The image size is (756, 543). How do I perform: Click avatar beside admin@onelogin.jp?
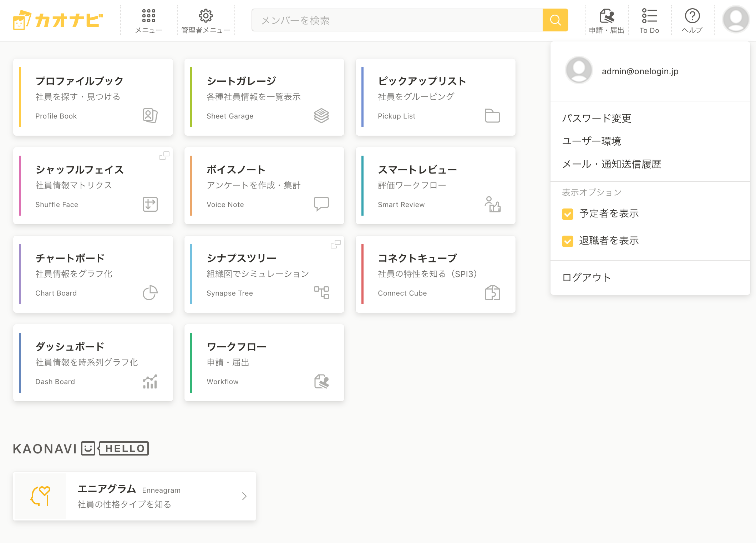coord(579,70)
